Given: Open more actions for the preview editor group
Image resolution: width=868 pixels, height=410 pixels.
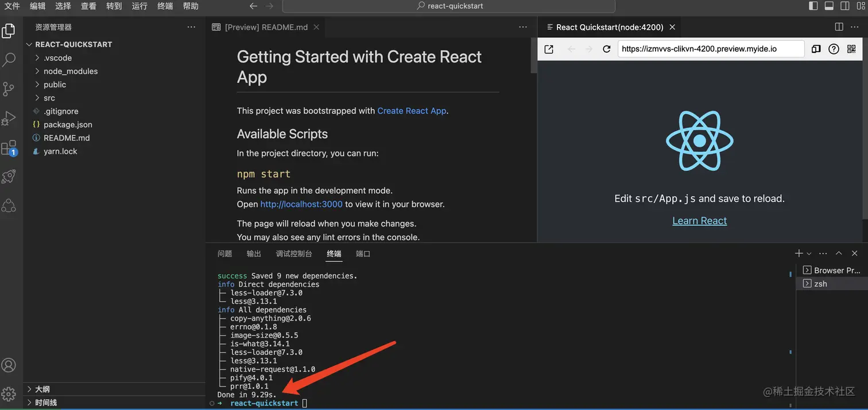Looking at the screenshot, I should 855,27.
